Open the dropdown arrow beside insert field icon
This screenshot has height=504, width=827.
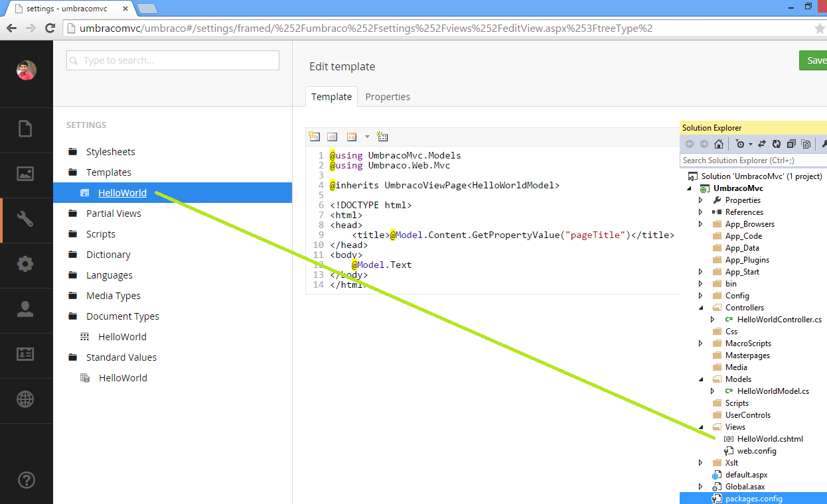[x=367, y=137]
